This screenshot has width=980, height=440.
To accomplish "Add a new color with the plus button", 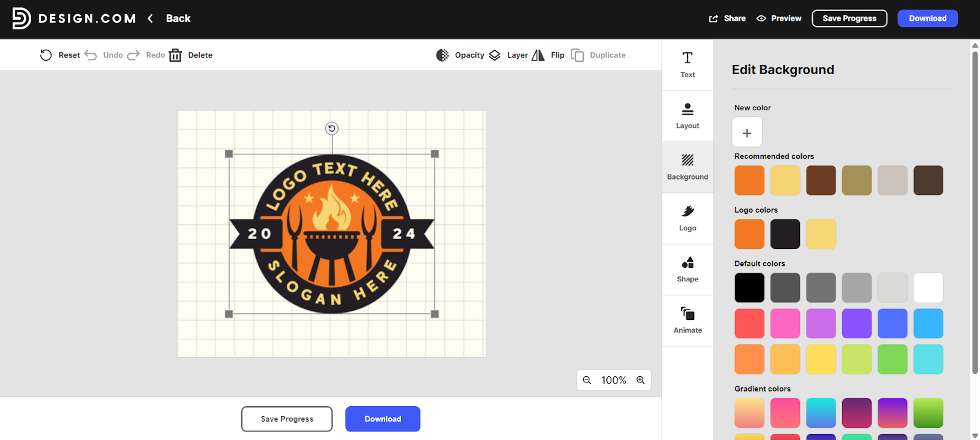I will point(747,132).
